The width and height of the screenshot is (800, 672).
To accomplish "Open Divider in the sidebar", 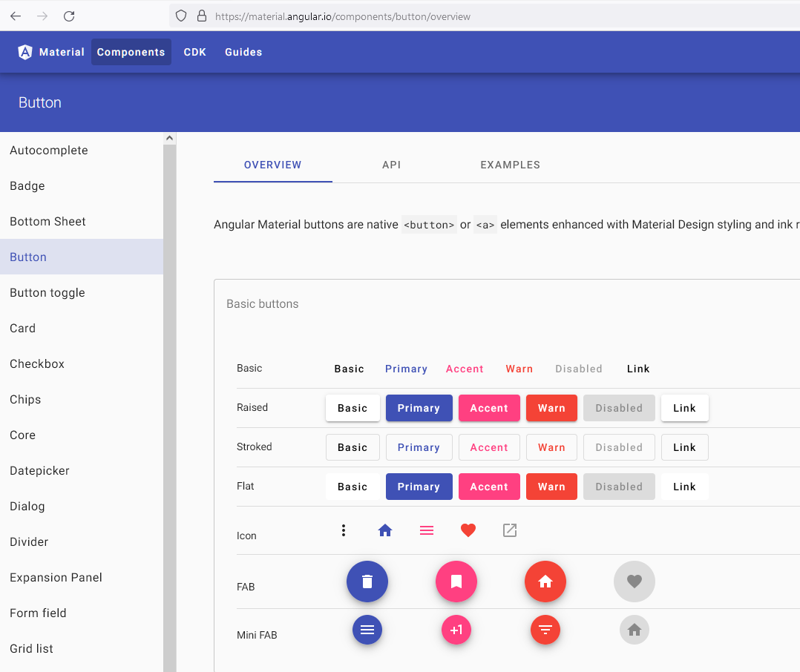I will (x=82, y=541).
